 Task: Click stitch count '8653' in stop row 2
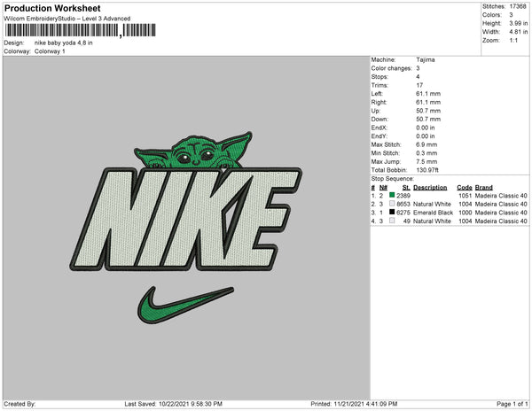tap(403, 205)
